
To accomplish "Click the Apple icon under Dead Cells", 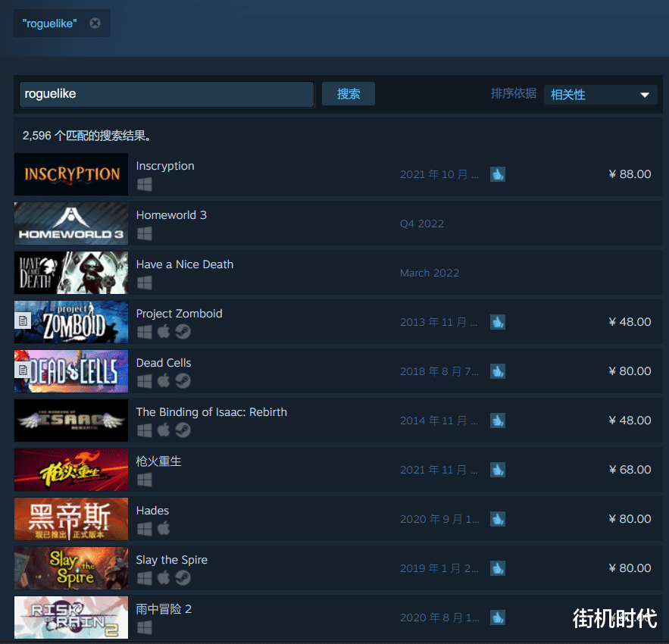I will [x=164, y=380].
